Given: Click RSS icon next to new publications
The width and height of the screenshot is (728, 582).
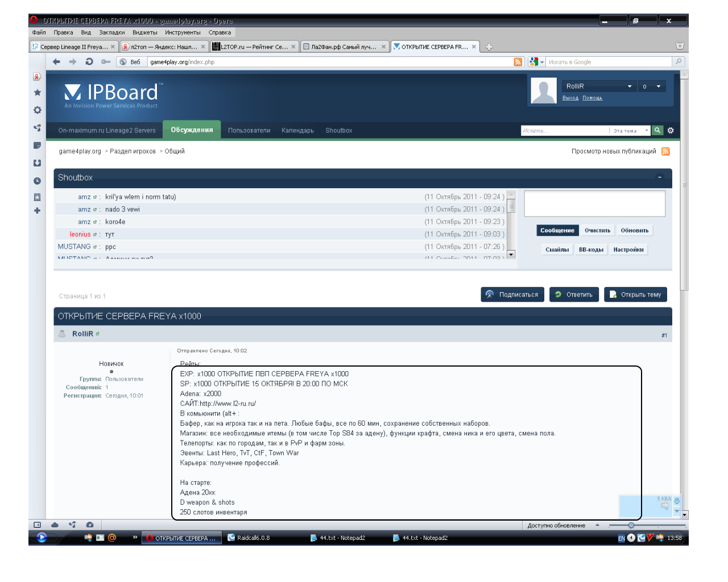Looking at the screenshot, I should [x=665, y=152].
